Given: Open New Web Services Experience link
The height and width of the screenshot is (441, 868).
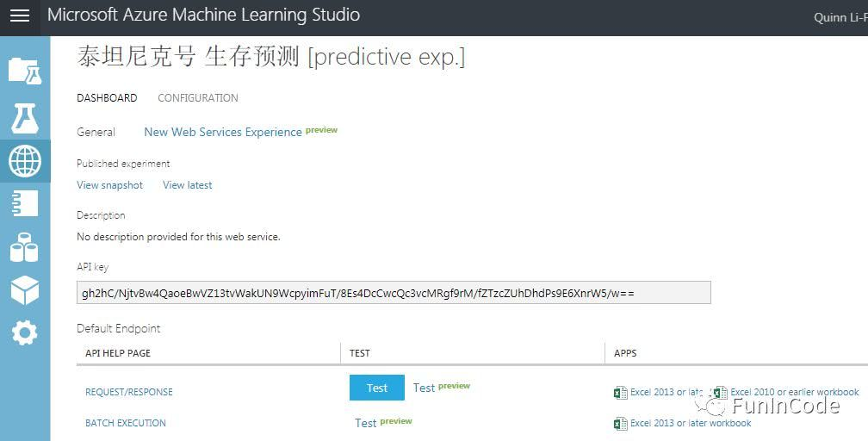Looking at the screenshot, I should [x=223, y=132].
